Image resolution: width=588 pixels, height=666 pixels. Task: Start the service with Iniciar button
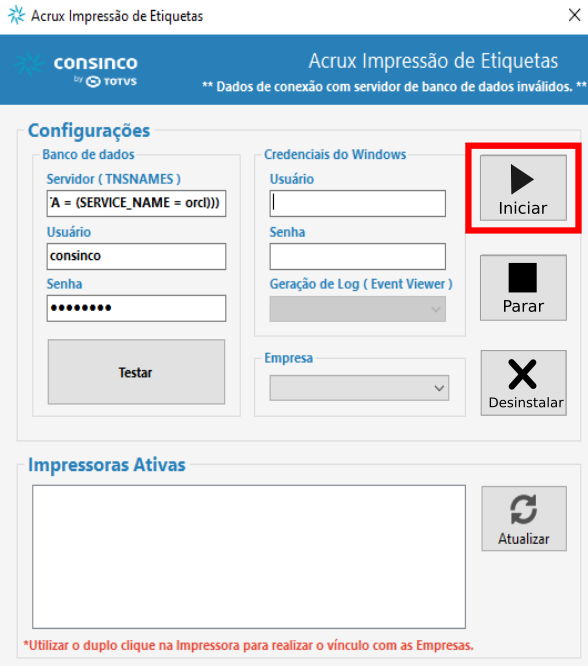click(x=523, y=188)
